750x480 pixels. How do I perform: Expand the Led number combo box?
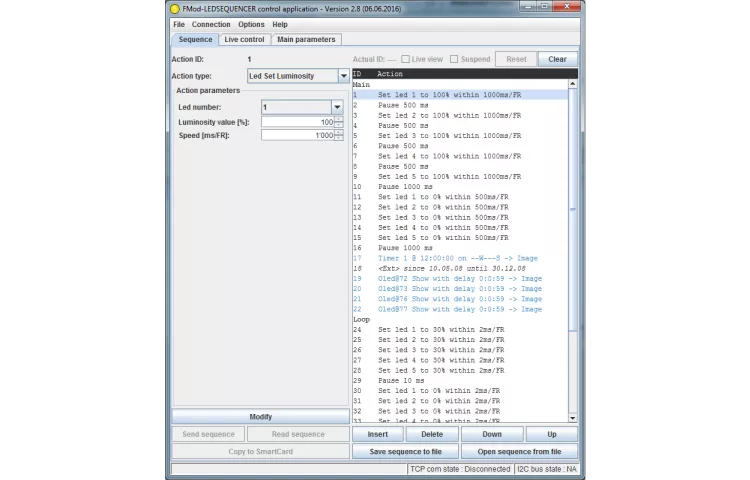pos(337,107)
